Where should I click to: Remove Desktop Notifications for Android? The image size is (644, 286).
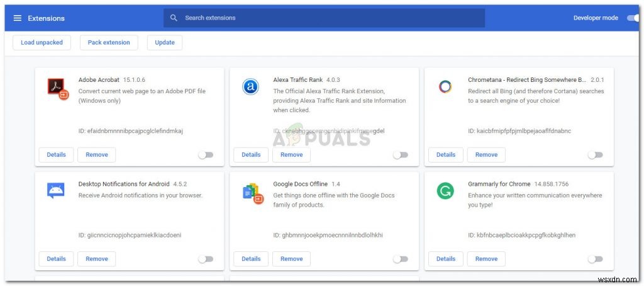coord(97,259)
